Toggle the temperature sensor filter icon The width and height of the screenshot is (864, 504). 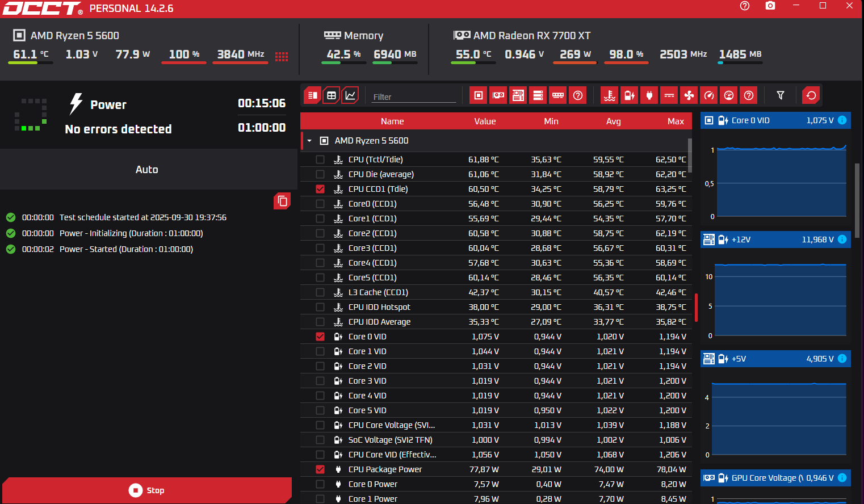[610, 95]
